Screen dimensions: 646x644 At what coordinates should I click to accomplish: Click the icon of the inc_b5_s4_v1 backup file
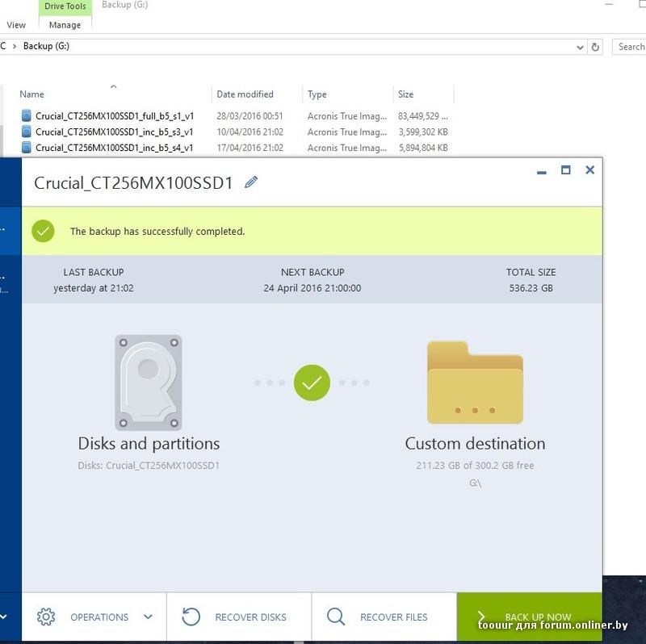point(26,147)
